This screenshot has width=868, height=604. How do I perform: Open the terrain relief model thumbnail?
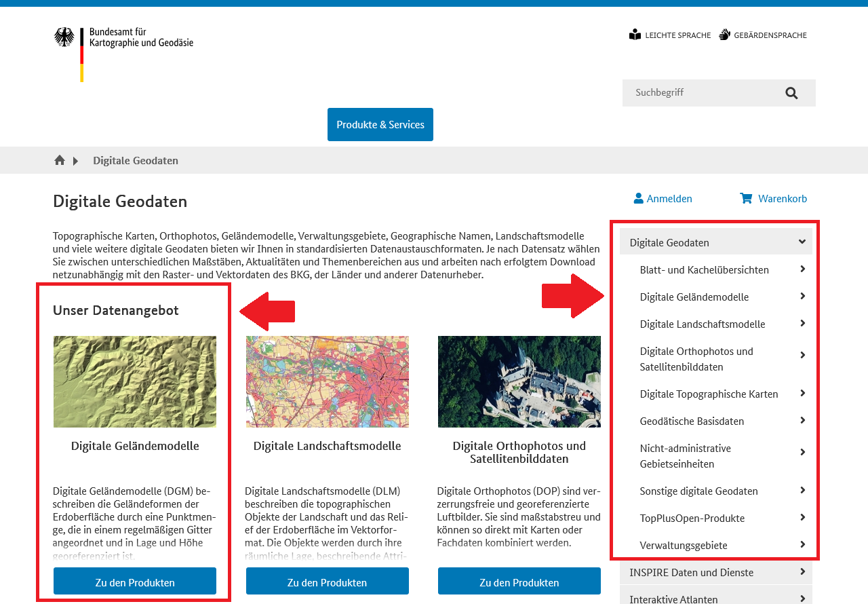(135, 381)
